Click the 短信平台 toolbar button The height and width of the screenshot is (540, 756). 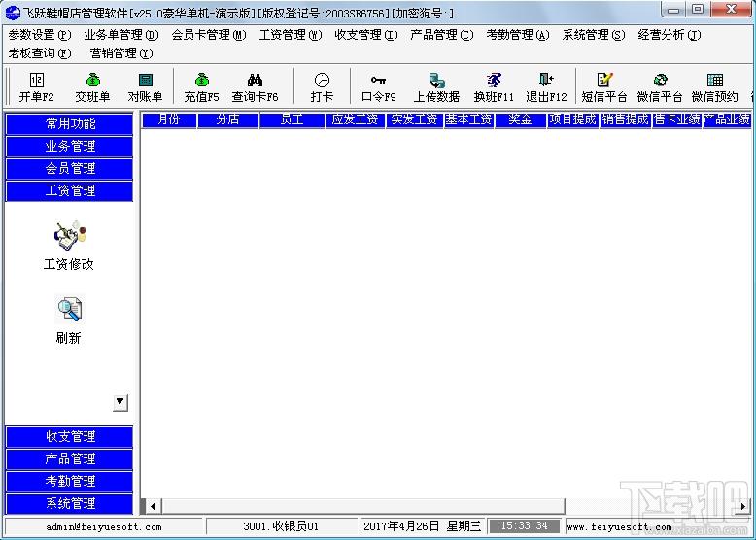(604, 87)
